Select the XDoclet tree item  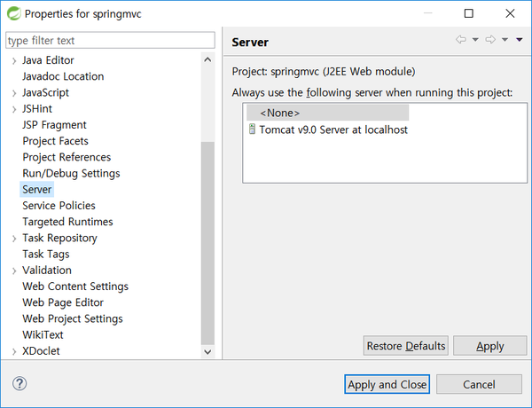click(41, 351)
